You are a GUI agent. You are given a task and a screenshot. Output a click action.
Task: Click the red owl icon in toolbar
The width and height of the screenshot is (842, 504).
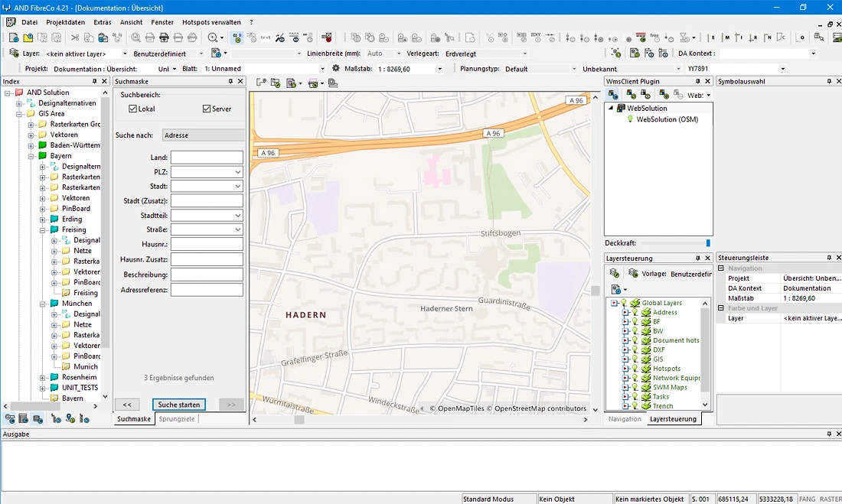click(x=327, y=37)
